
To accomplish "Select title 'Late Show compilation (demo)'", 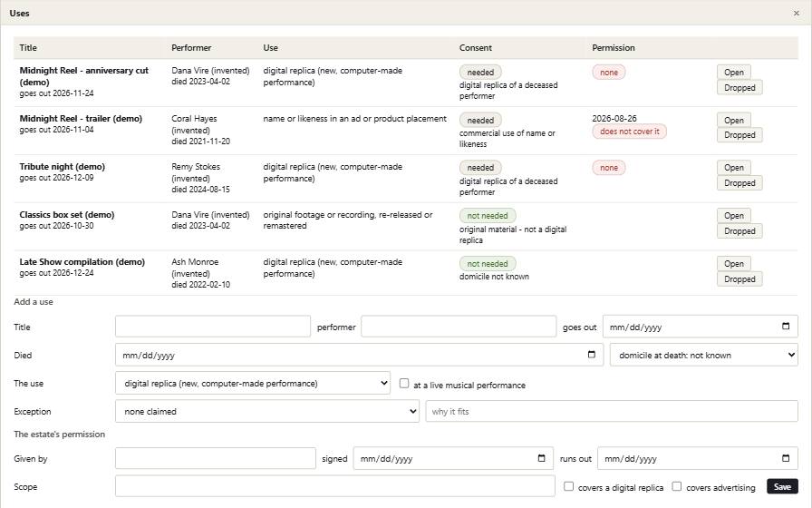I will (x=82, y=262).
